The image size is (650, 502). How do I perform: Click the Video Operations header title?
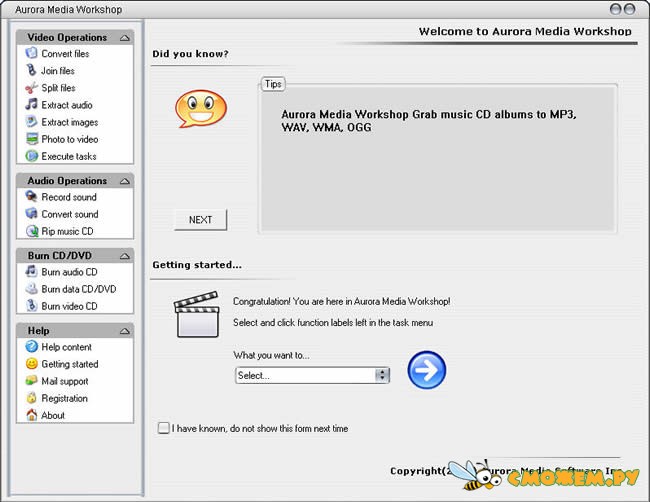click(67, 37)
